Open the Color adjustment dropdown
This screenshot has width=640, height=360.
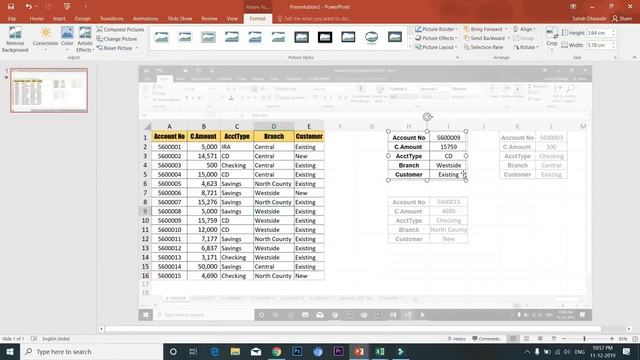pos(67,40)
